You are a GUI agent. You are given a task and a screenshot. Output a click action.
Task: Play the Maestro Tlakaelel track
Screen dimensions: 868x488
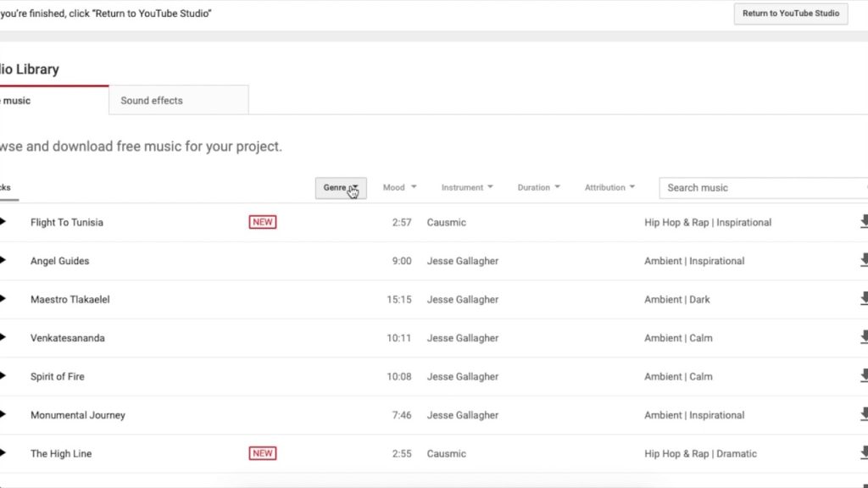[5, 299]
